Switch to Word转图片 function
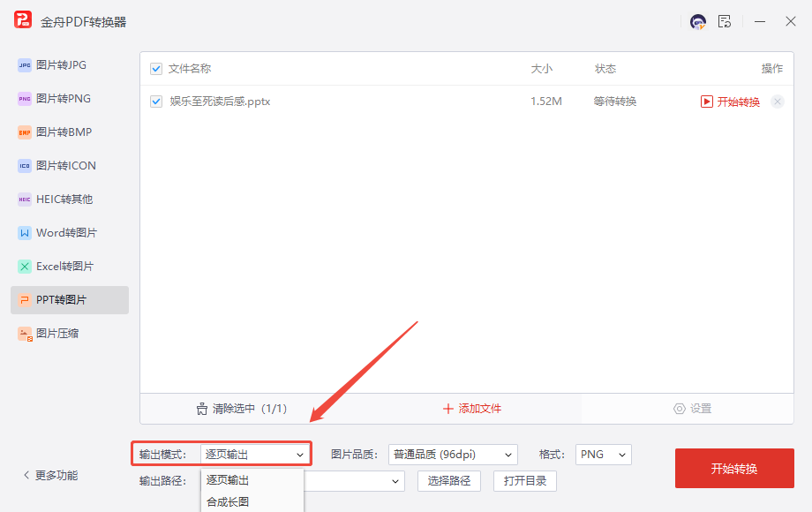Image resolution: width=812 pixels, height=512 pixels. click(70, 233)
